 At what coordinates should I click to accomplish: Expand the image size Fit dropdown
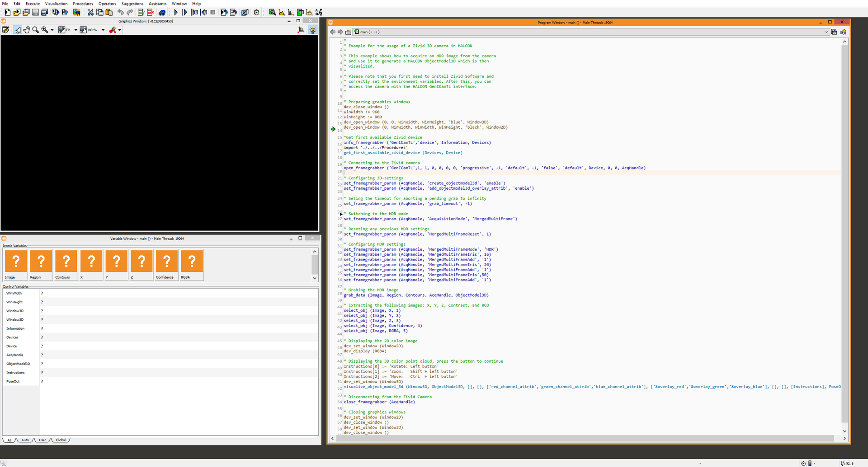[x=75, y=30]
